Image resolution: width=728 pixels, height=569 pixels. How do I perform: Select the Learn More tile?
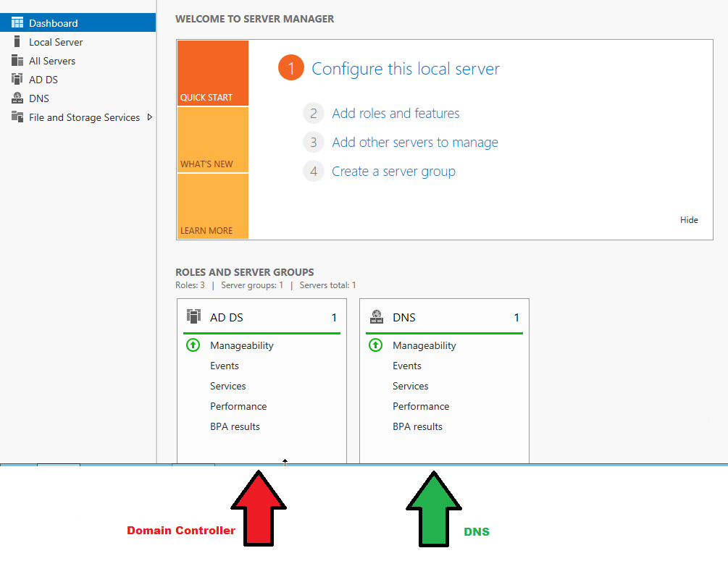(213, 206)
